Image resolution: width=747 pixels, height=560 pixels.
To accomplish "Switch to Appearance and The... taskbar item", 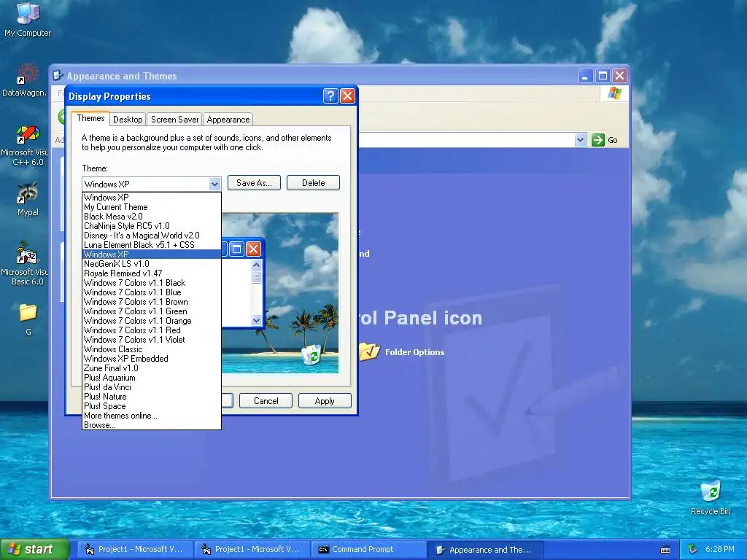I will (485, 550).
